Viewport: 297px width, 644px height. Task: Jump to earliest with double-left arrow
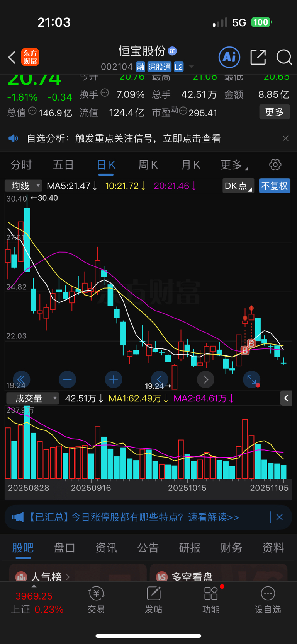click(21, 379)
